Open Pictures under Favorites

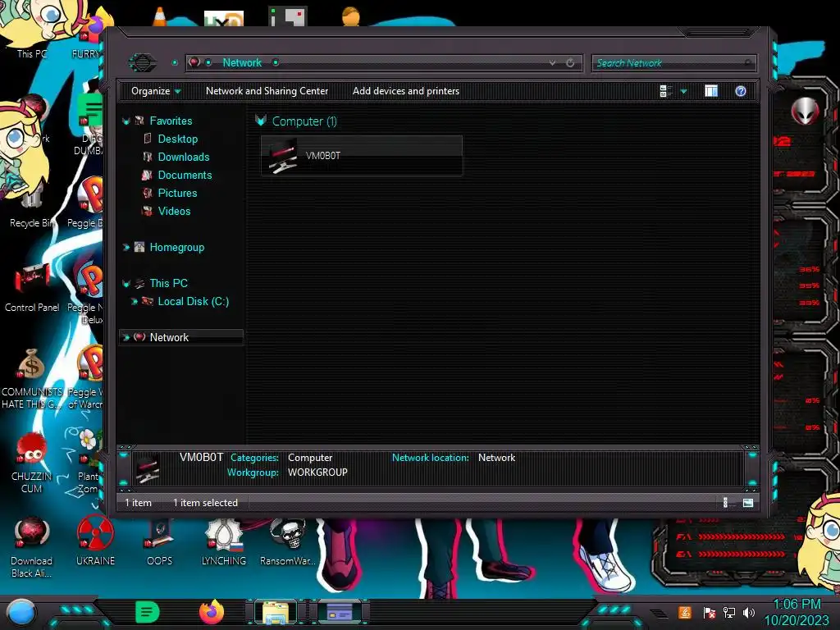pos(177,193)
